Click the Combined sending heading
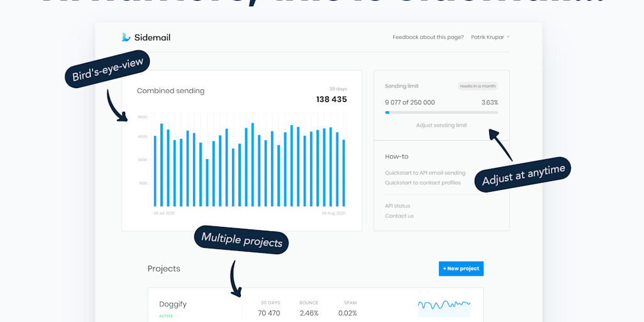644x322 pixels. click(170, 91)
